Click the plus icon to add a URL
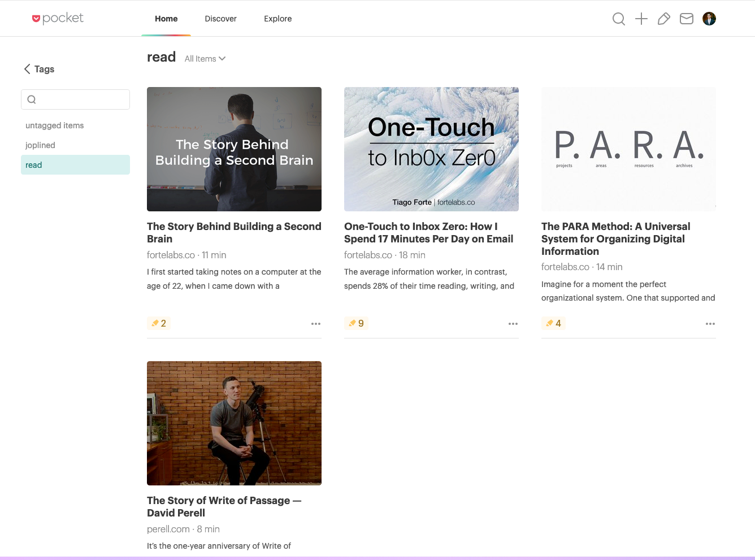The height and width of the screenshot is (560, 755). pos(641,19)
